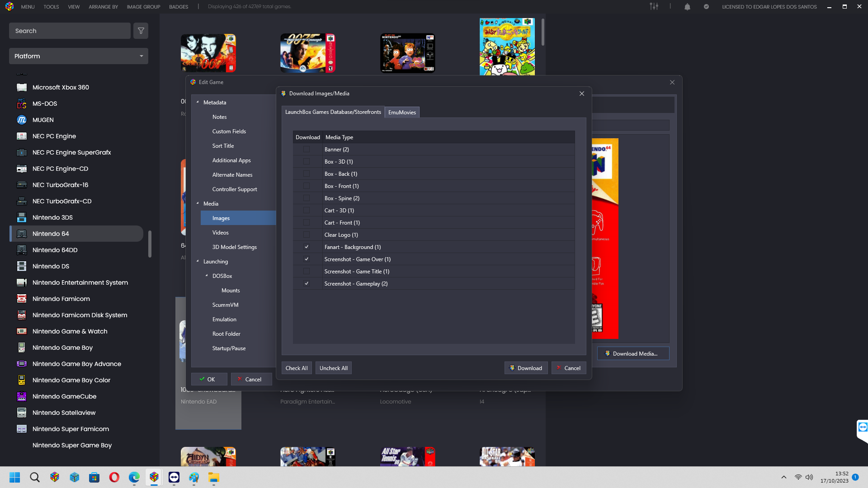The height and width of the screenshot is (488, 868).
Task: Open the BADGES menu
Action: (x=179, y=7)
